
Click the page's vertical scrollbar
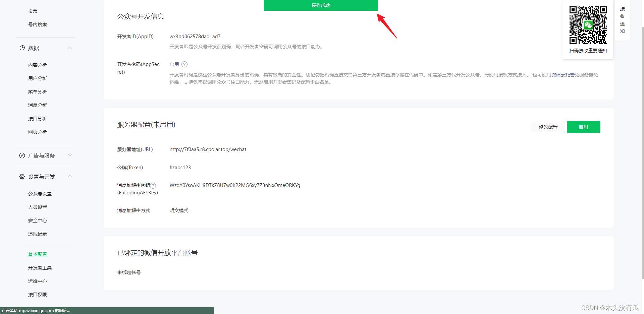[x=643, y=152]
